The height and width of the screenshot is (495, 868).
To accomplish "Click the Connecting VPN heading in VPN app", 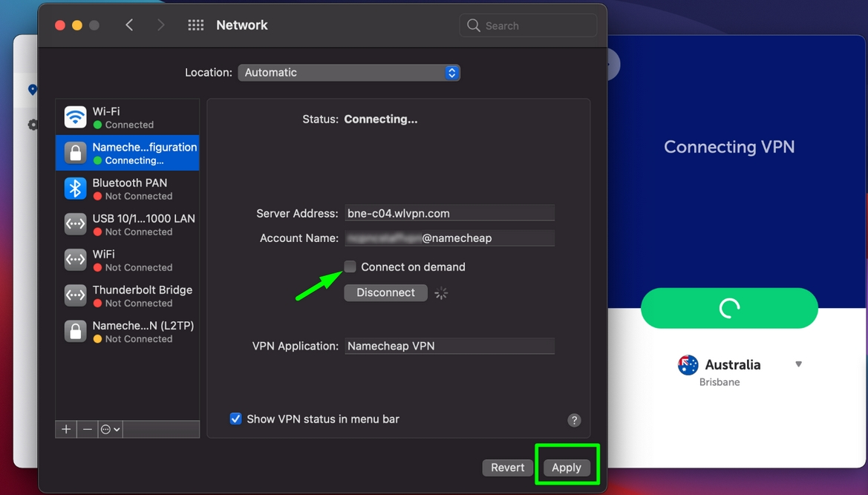I will tap(729, 146).
